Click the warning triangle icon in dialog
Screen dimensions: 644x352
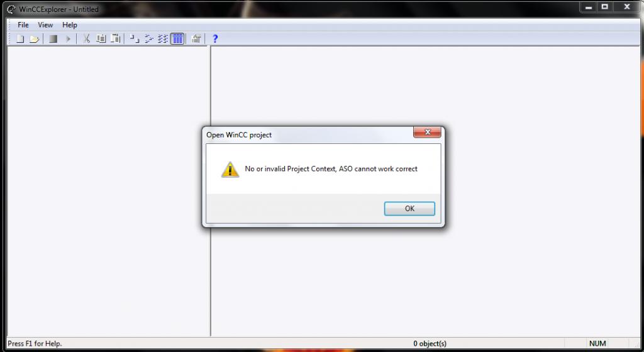click(x=230, y=169)
